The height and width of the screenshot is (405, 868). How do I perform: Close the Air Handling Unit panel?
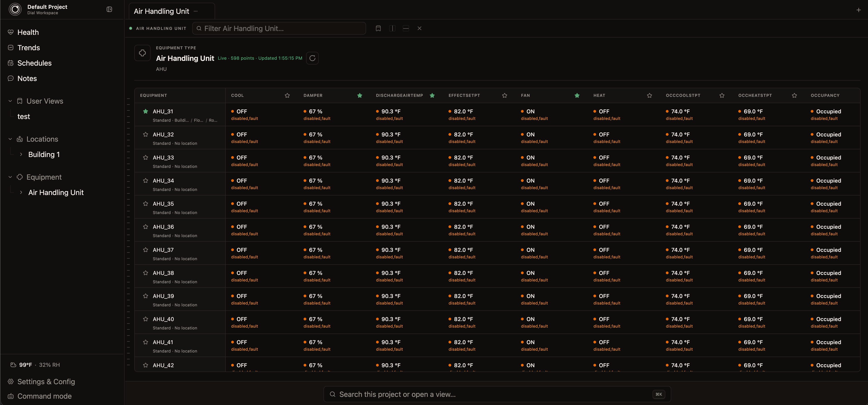pyautogui.click(x=420, y=28)
